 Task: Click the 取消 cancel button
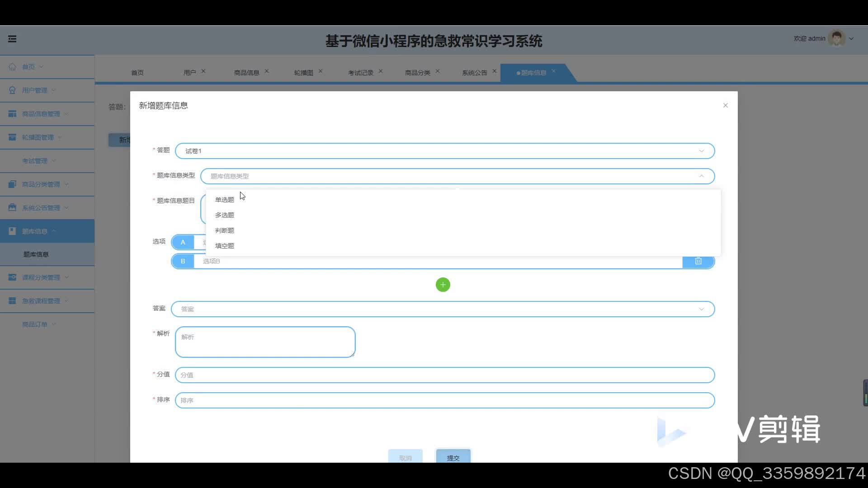pos(405,457)
